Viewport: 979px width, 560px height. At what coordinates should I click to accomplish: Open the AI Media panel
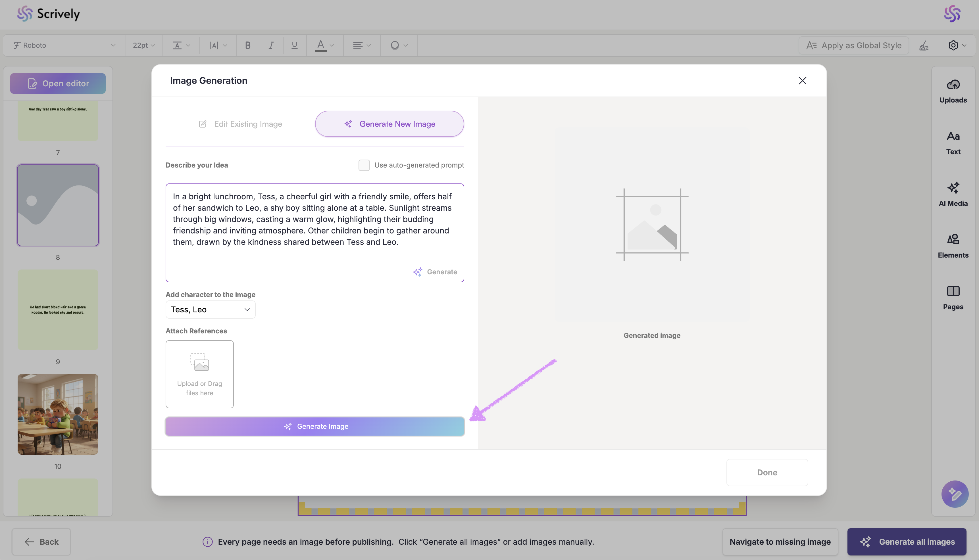click(953, 194)
